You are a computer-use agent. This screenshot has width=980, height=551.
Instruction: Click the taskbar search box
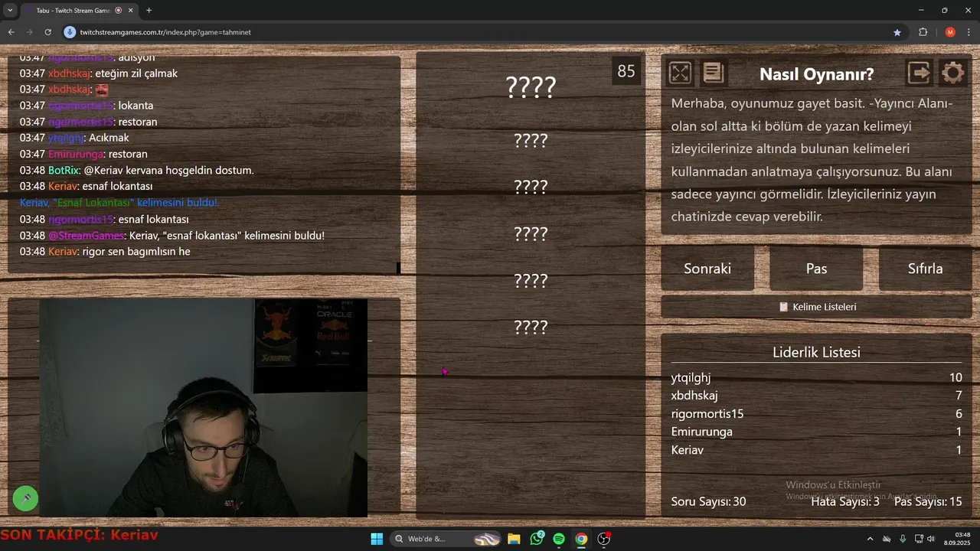(447, 539)
